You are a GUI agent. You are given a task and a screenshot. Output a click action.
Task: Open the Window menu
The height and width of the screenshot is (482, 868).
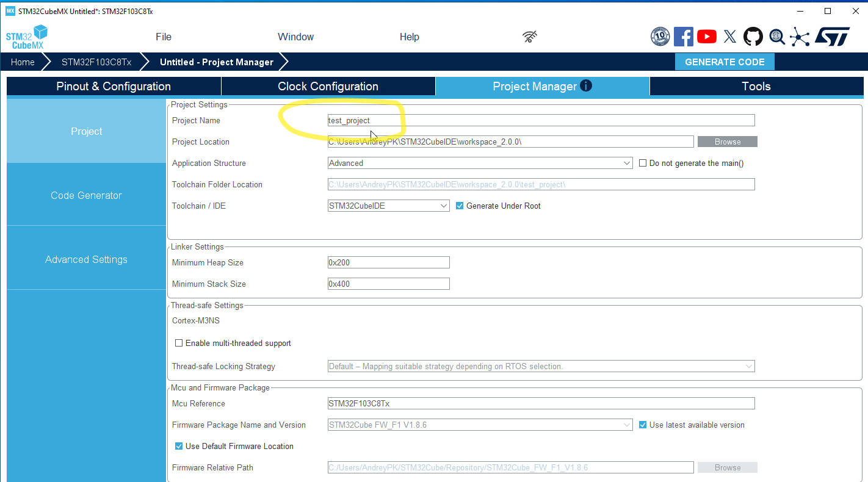(x=296, y=37)
